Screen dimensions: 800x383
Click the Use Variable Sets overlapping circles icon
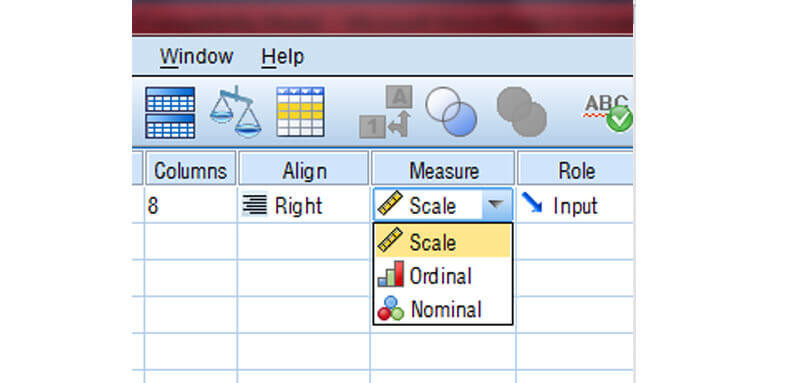(452, 111)
